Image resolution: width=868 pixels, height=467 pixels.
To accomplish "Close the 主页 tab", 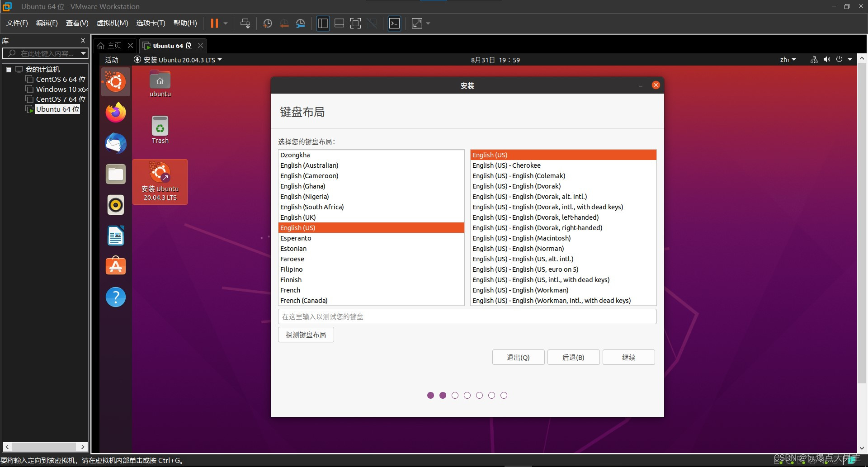I will click(x=130, y=45).
